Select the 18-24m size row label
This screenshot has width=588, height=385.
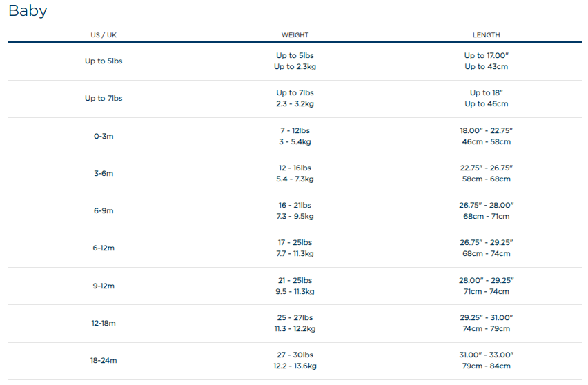(x=104, y=360)
